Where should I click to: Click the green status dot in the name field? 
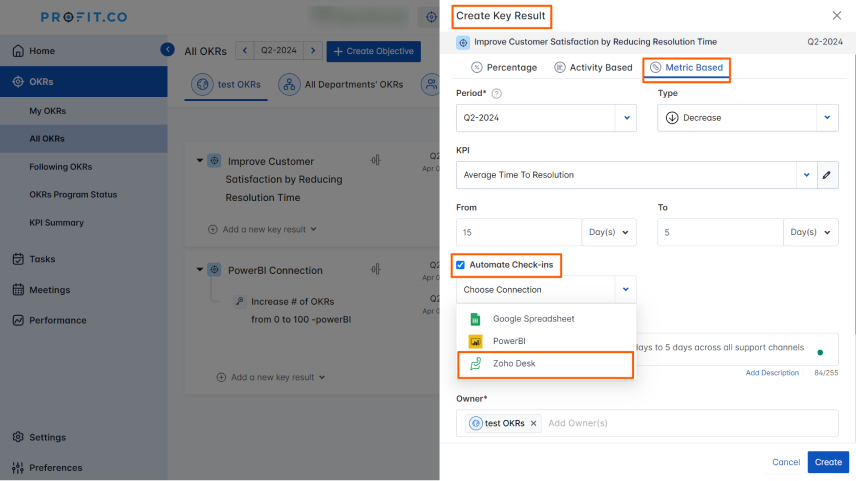[x=820, y=352]
